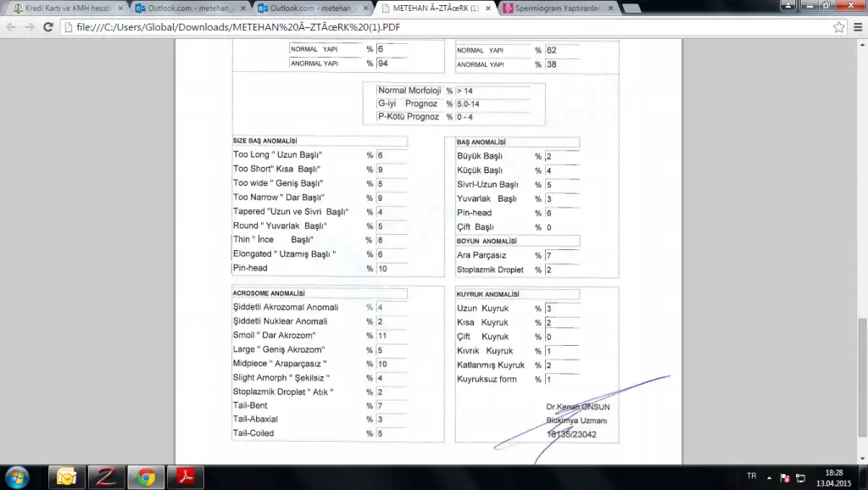
Task: Open the TR language selector
Action: point(751,477)
